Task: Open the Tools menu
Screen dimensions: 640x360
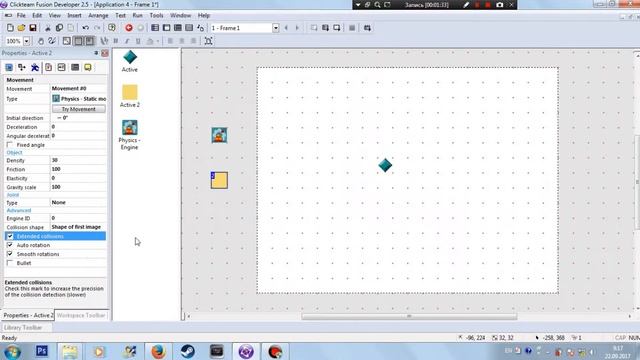Action: click(156, 16)
